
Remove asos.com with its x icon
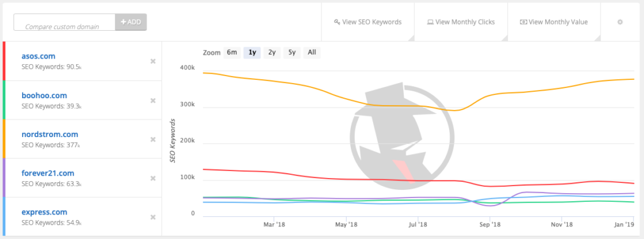(153, 61)
